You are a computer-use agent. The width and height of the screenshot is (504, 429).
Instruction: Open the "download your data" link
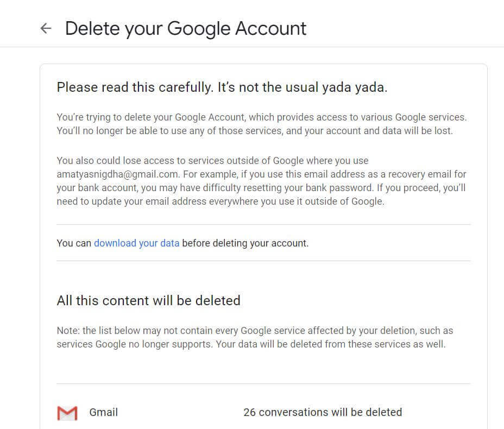pyautogui.click(x=137, y=243)
